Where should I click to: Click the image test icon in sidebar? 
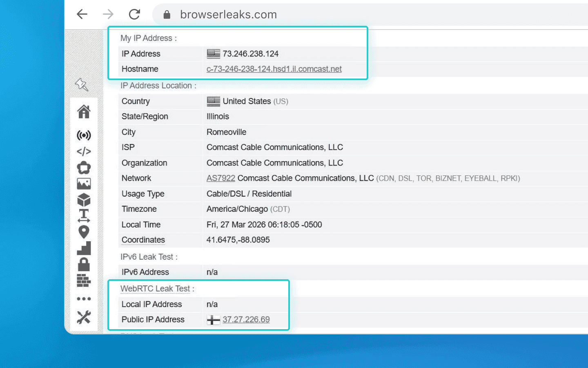(x=84, y=183)
